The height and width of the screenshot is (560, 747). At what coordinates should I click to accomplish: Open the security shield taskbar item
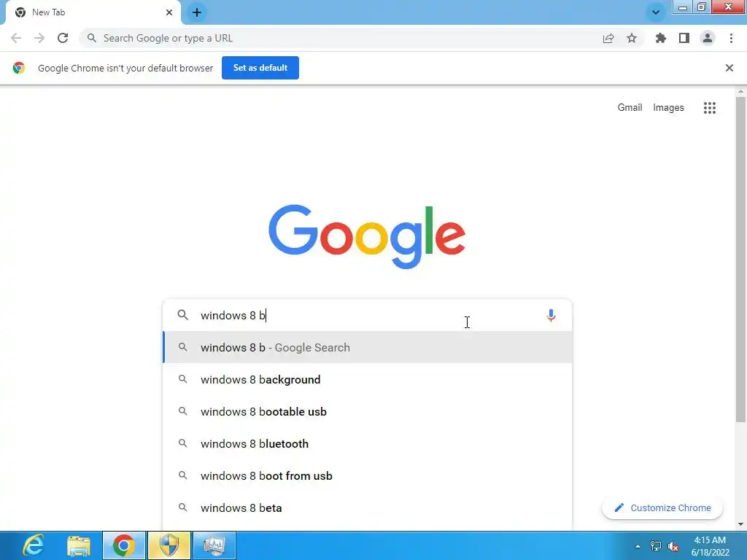(169, 545)
